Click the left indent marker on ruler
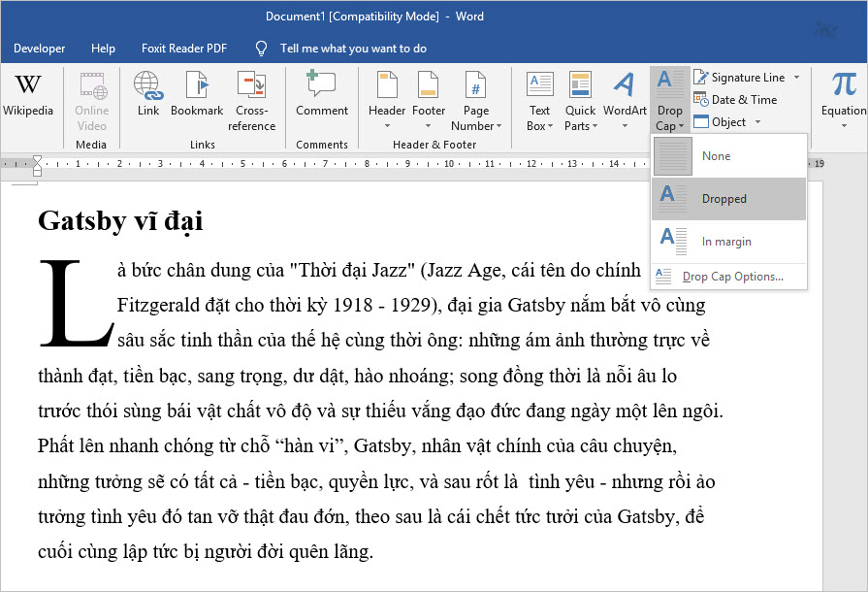 (x=37, y=172)
